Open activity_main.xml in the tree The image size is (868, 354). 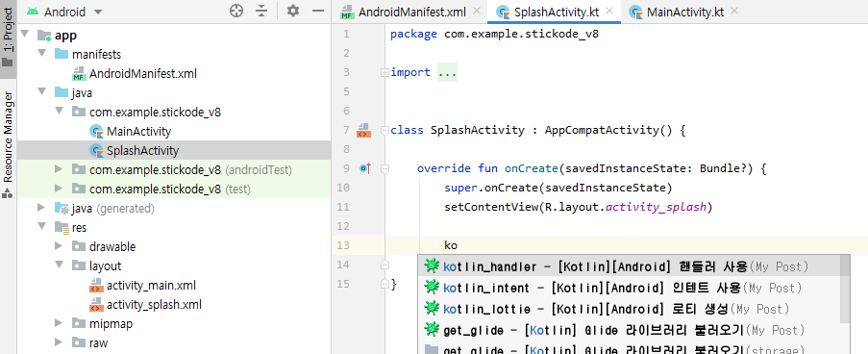pyautogui.click(x=151, y=286)
